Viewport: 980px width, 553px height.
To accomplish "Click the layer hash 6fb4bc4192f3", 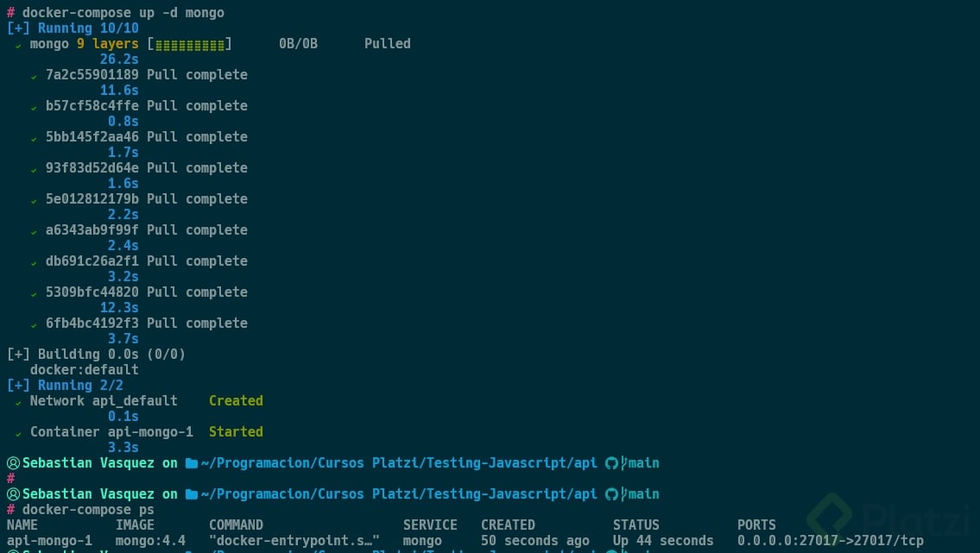I will pyautogui.click(x=92, y=324).
